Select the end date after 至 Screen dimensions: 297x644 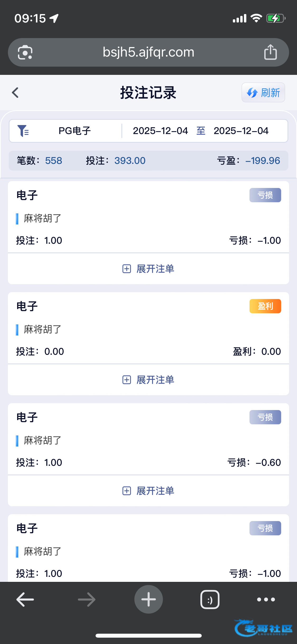point(241,131)
